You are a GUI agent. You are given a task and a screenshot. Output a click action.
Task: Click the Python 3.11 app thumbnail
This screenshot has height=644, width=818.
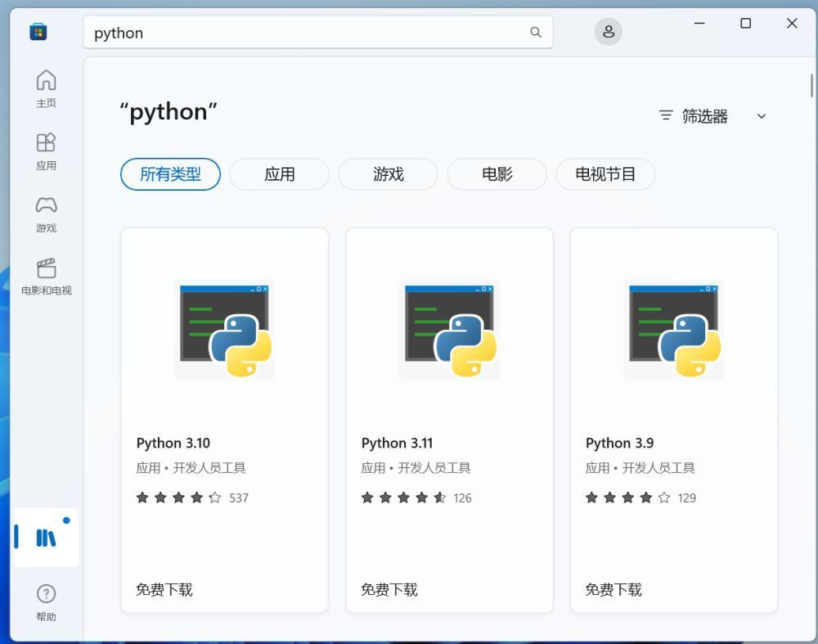pos(449,330)
